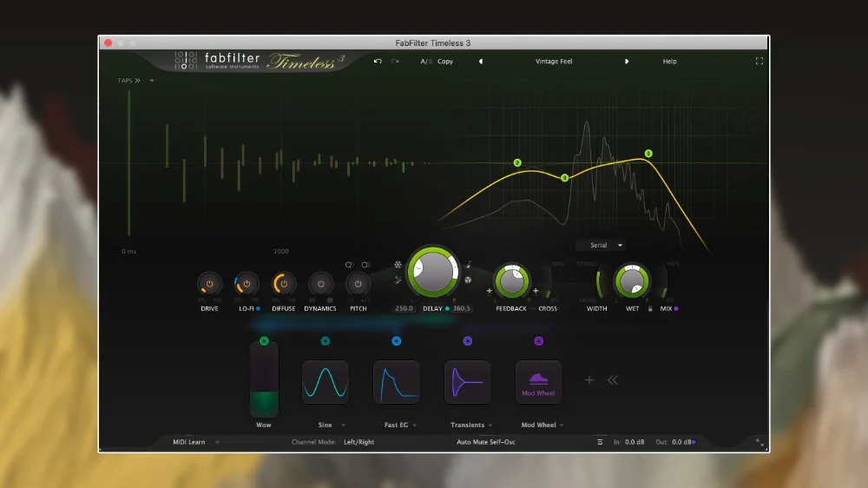This screenshot has width=868, height=488.
Task: Click the blue Fast EG modulation dot
Action: click(397, 341)
